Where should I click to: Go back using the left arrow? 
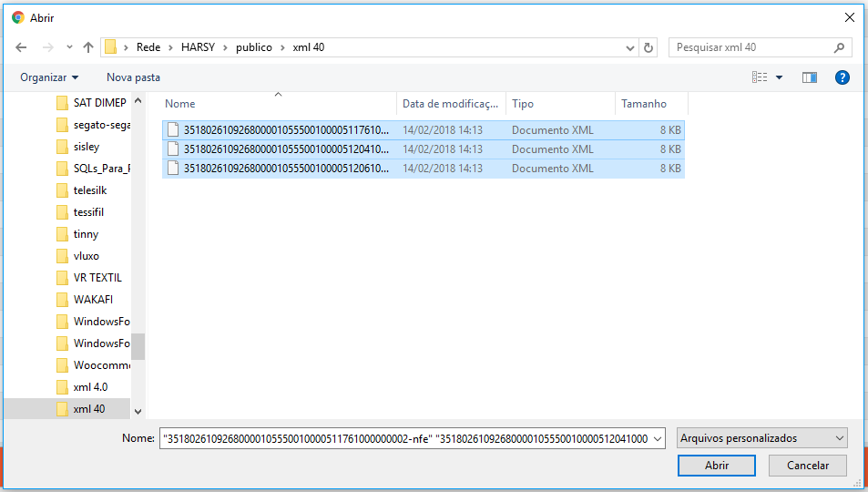21,47
